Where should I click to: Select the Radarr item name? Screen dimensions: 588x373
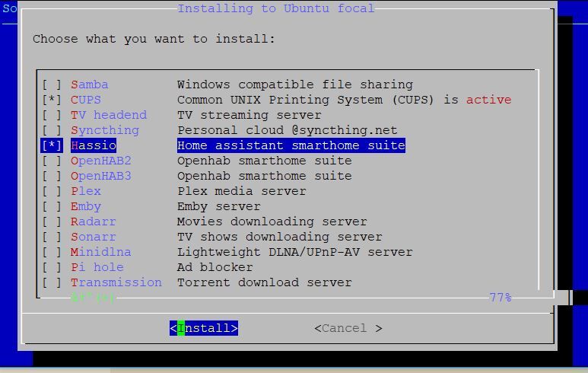[x=94, y=222]
